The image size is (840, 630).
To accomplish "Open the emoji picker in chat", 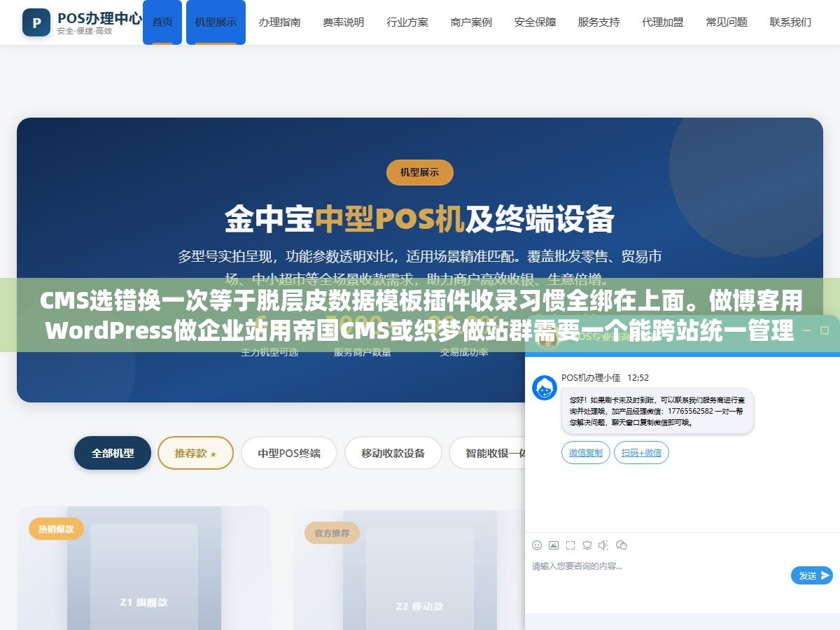I will click(x=537, y=545).
